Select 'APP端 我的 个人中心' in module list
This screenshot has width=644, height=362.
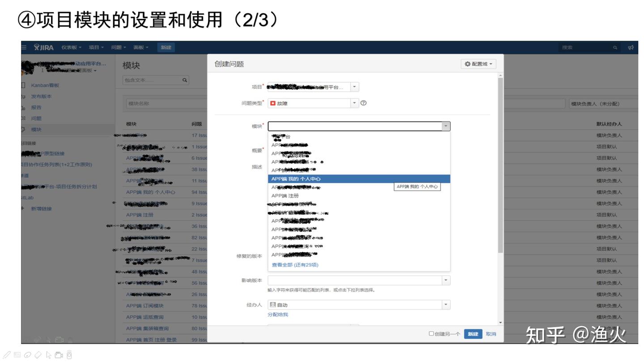click(296, 179)
